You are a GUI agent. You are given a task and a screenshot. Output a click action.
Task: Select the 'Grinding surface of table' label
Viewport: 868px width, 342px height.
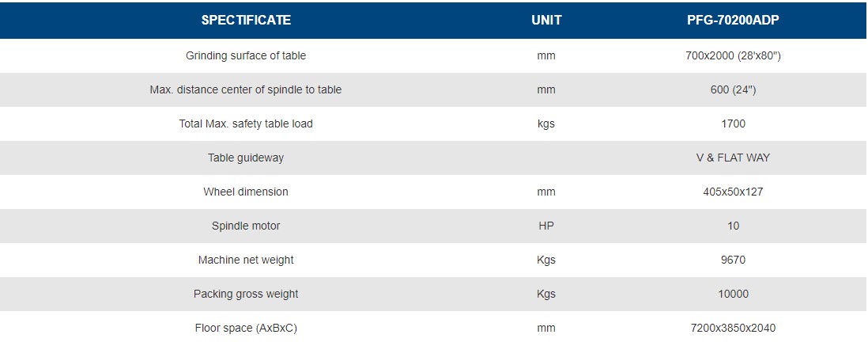pyautogui.click(x=246, y=55)
